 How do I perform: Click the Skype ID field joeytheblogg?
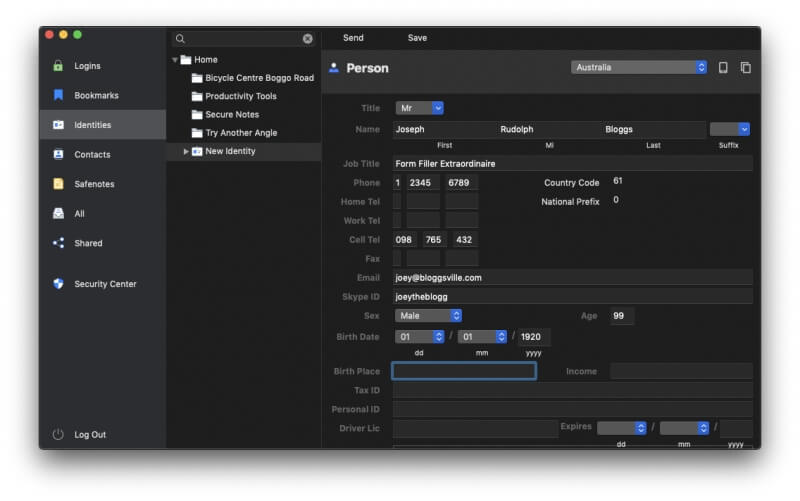click(x=572, y=296)
